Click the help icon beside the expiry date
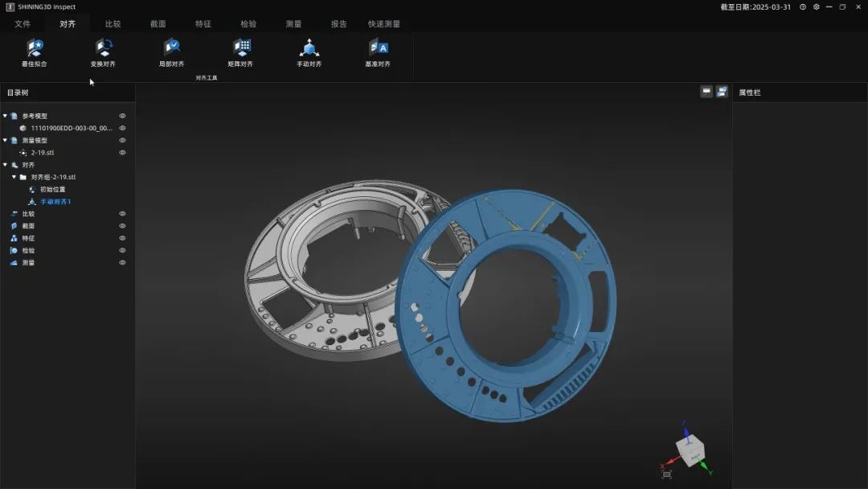Image resolution: width=868 pixels, height=489 pixels. pos(803,6)
